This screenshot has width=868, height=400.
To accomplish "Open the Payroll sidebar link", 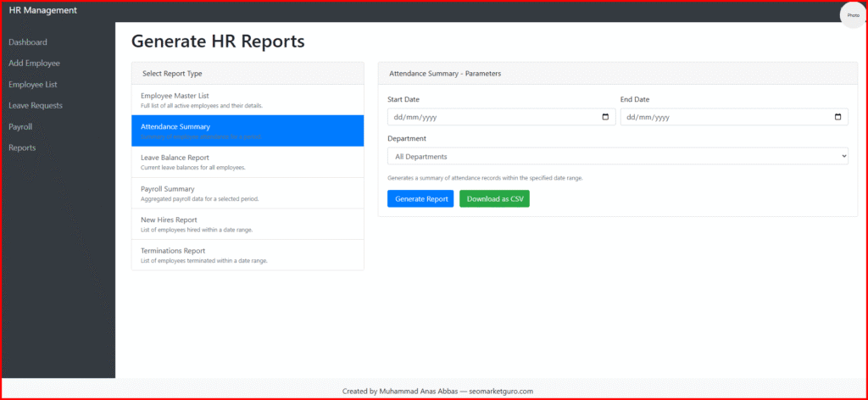I will click(20, 127).
